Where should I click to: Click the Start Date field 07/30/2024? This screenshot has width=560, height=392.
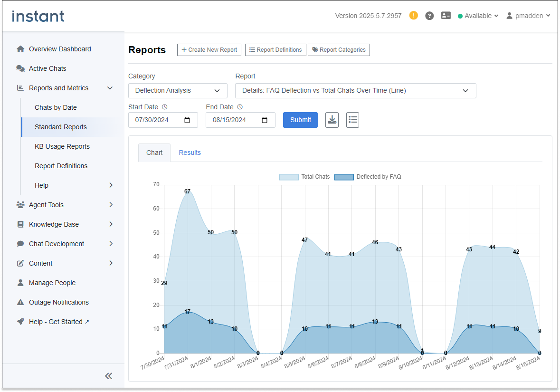click(x=163, y=120)
